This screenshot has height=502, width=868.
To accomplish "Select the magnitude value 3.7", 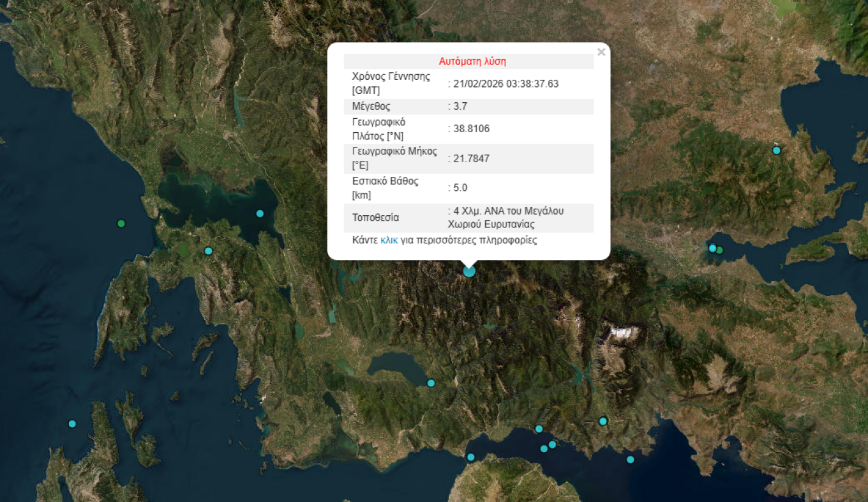I will pos(461,106).
